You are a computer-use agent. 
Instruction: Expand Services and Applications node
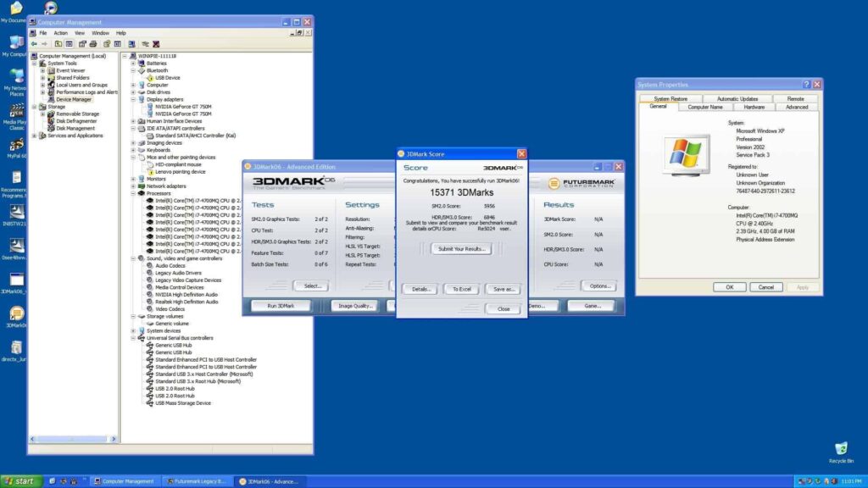click(x=34, y=136)
